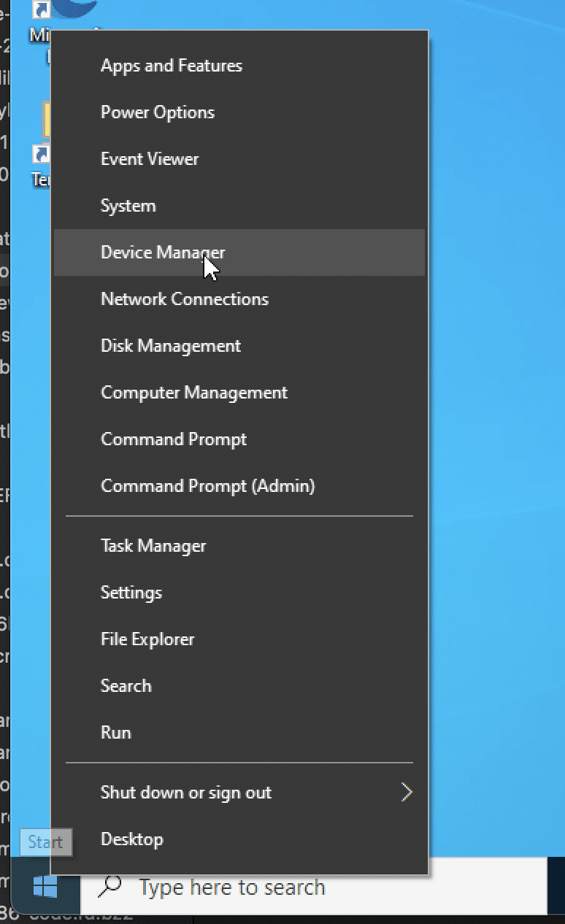The width and height of the screenshot is (565, 924).
Task: Open Command Prompt (Admin)
Action: (x=239, y=486)
